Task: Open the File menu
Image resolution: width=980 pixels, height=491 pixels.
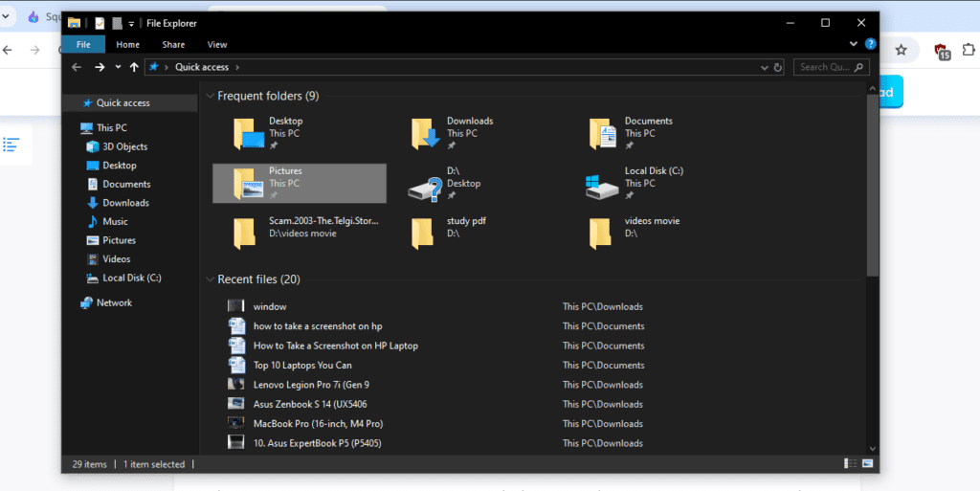Action: (83, 44)
